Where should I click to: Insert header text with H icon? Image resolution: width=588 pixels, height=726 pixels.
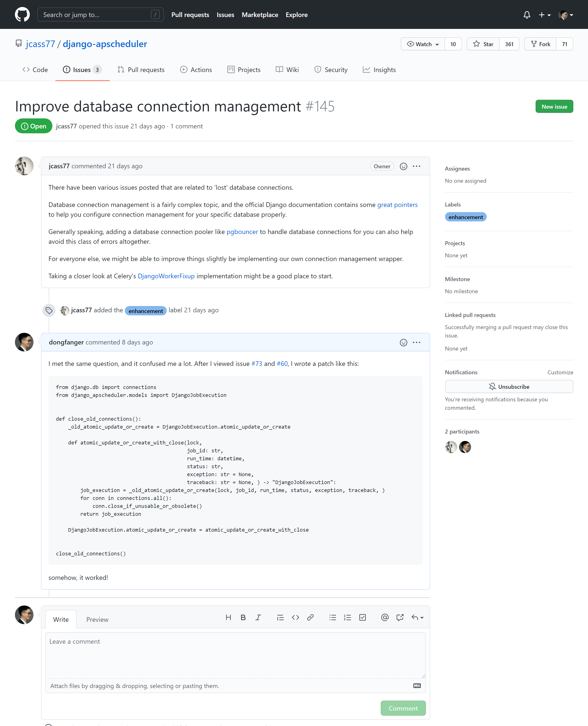pos(228,618)
